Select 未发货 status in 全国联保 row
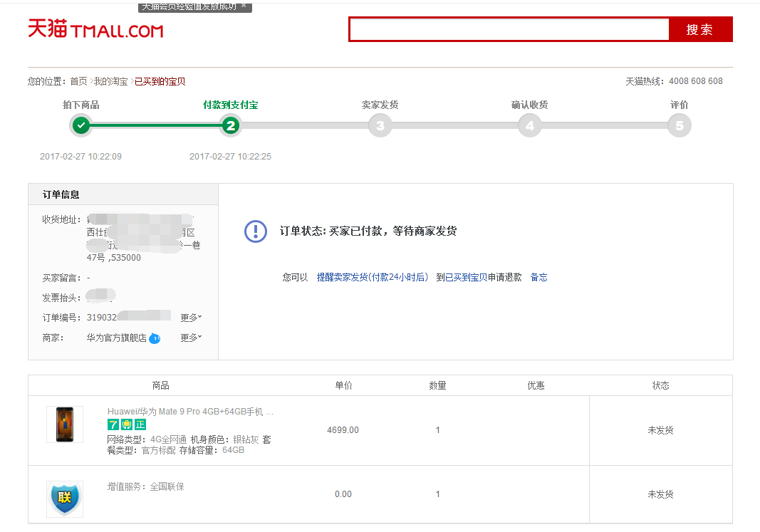The width and height of the screenshot is (760, 532). pyautogui.click(x=661, y=494)
